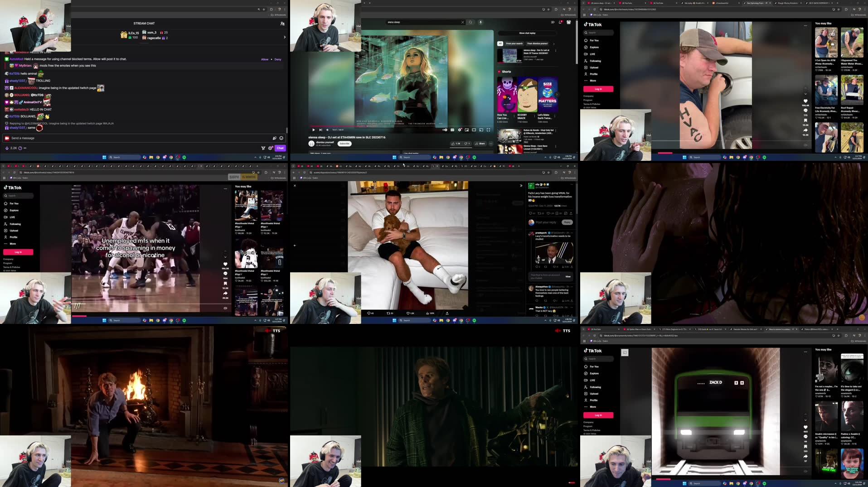Open the community users icon in Stream Chat header
This screenshot has height=487, width=868.
point(282,24)
